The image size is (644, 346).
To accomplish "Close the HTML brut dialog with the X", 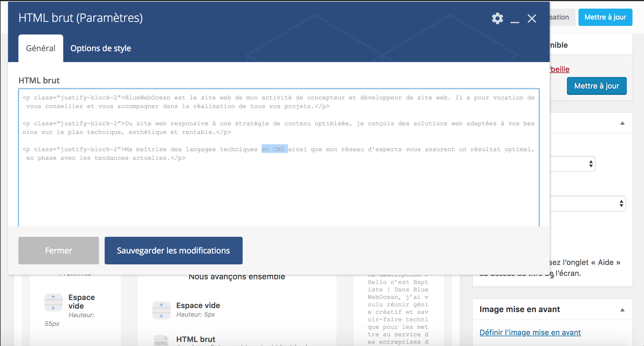I will tap(532, 18).
